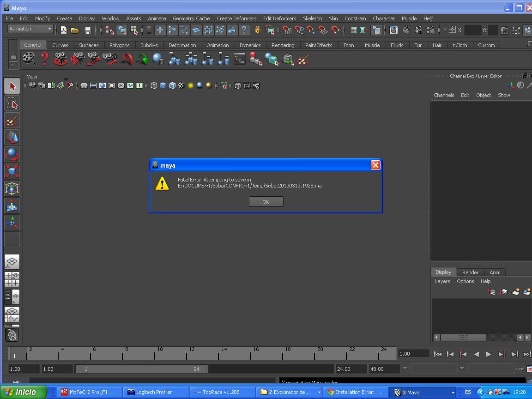Select the arrow Select tool
This screenshot has height=399, width=532.
(x=12, y=86)
